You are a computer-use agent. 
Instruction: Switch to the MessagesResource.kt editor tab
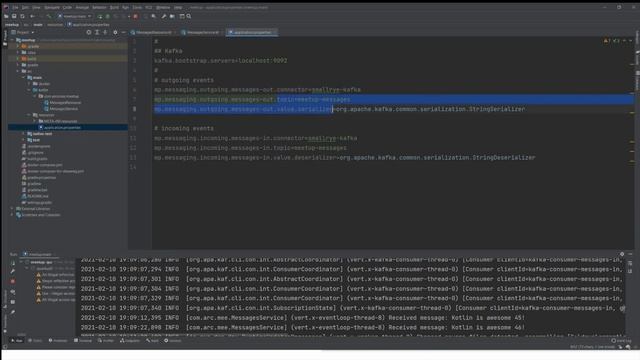point(153,32)
